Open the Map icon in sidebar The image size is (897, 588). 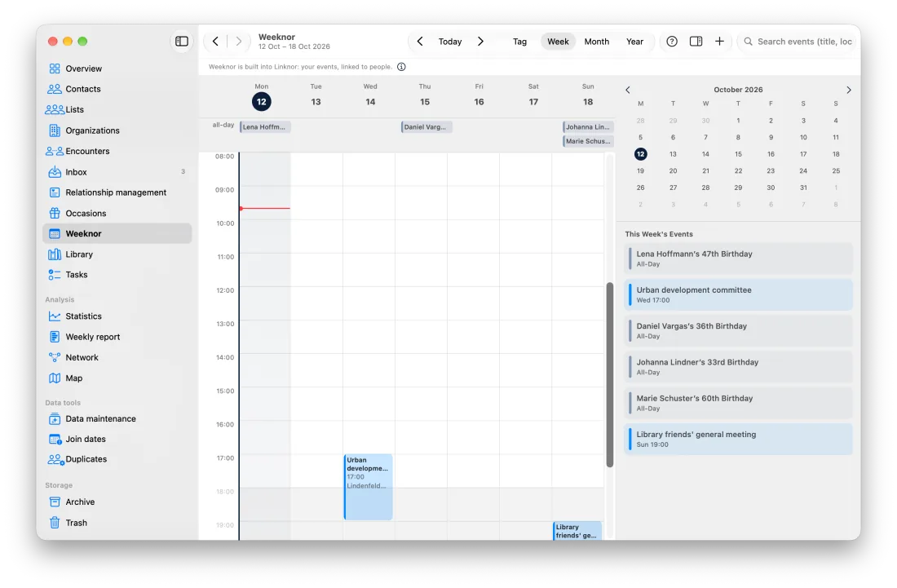coord(55,378)
